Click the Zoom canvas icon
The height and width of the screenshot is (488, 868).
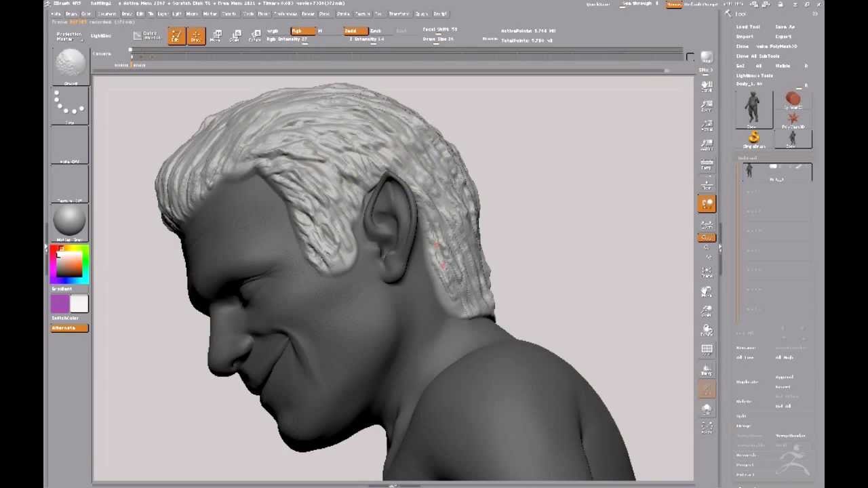[x=707, y=106]
